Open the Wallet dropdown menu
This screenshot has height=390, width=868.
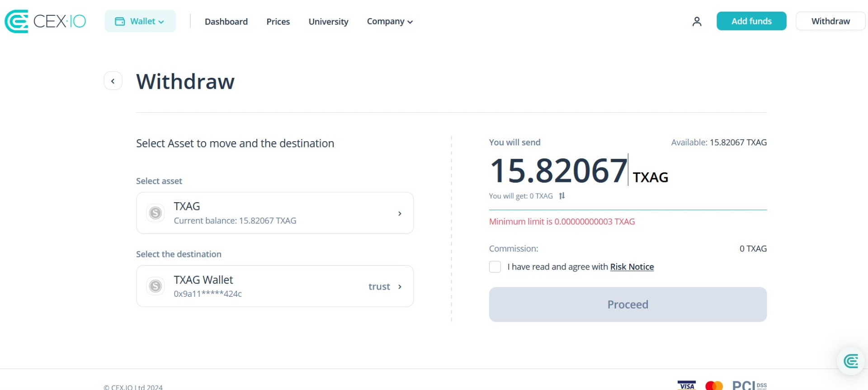click(x=140, y=21)
